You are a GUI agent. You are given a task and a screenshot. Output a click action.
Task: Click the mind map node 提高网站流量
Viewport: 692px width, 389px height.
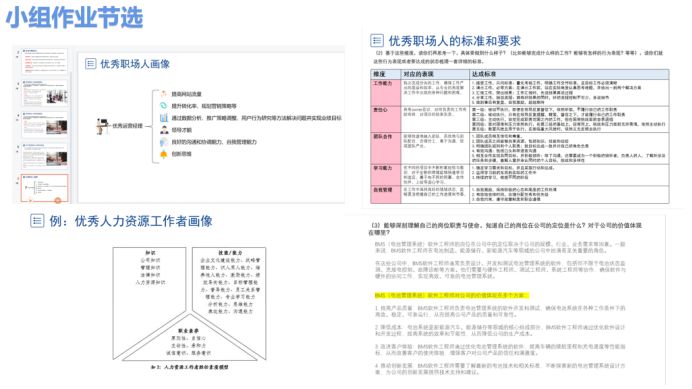point(186,94)
